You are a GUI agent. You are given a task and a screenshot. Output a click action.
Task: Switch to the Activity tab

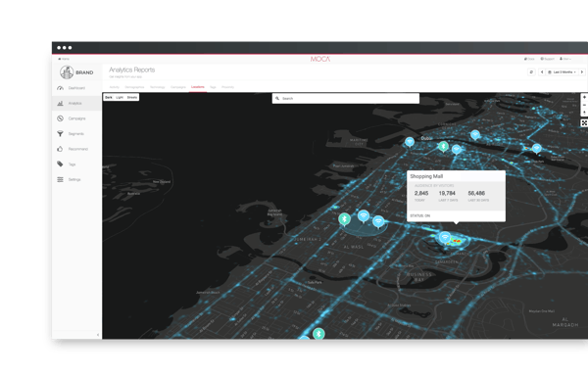coord(114,87)
